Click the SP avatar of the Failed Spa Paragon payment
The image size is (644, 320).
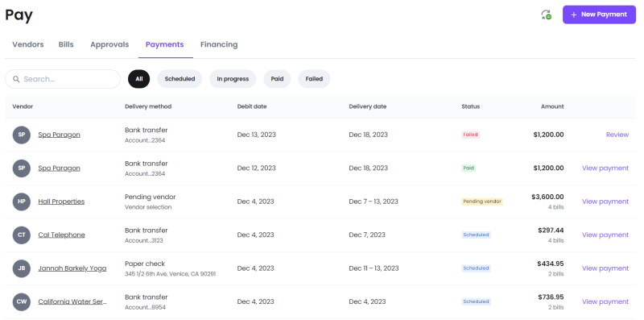point(22,135)
